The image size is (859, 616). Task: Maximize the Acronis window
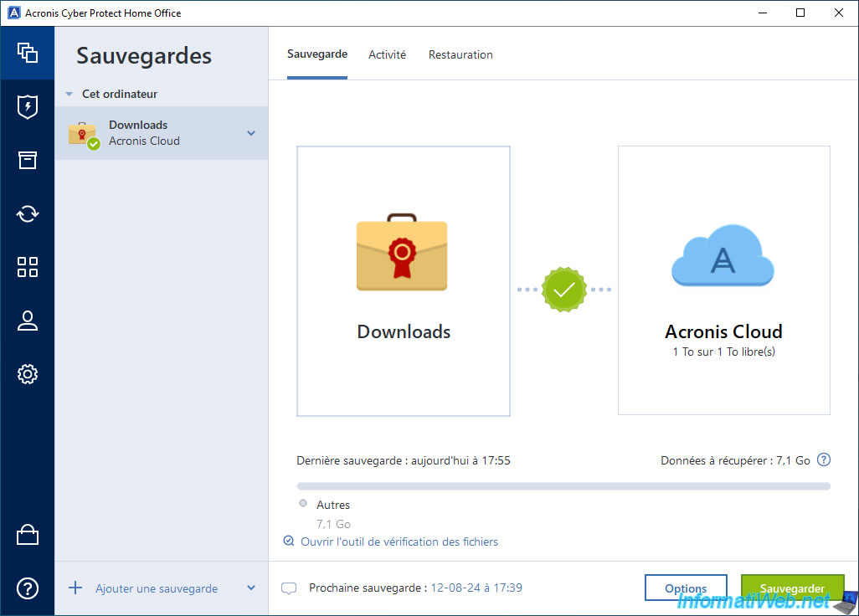(x=800, y=13)
